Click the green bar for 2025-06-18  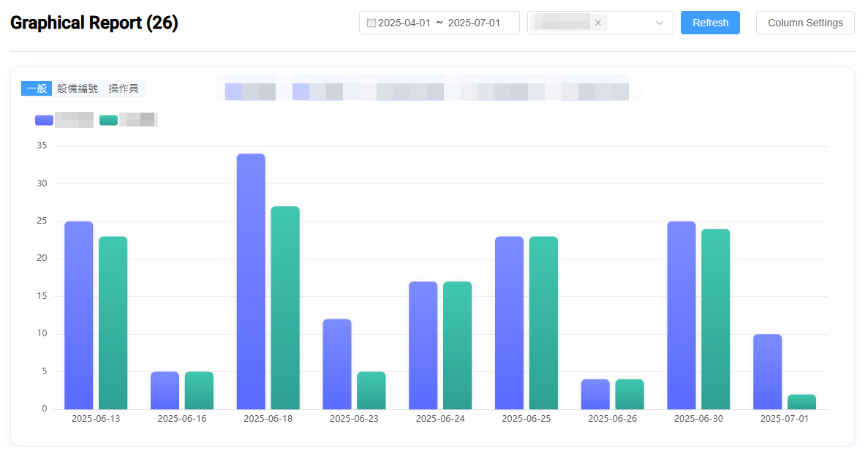coord(285,307)
